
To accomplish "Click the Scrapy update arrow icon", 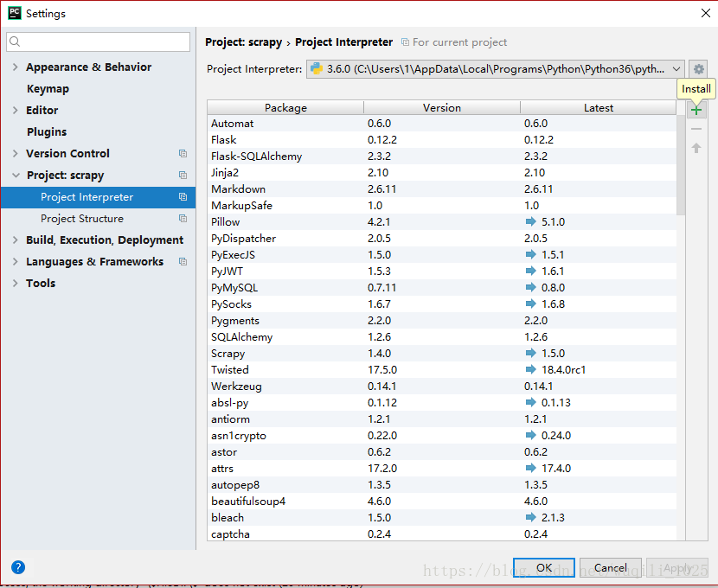I will pyautogui.click(x=531, y=353).
